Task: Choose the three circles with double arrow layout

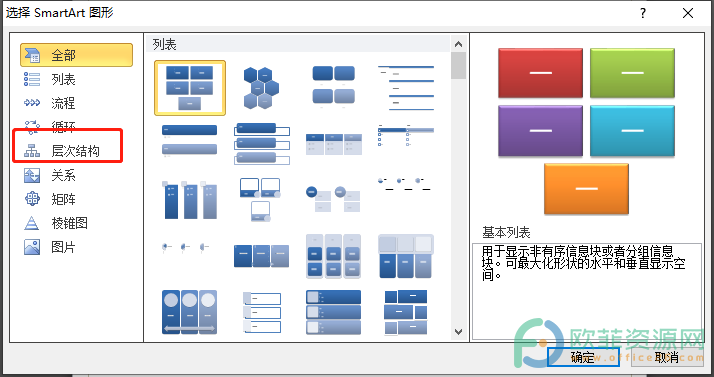Action: [189, 312]
